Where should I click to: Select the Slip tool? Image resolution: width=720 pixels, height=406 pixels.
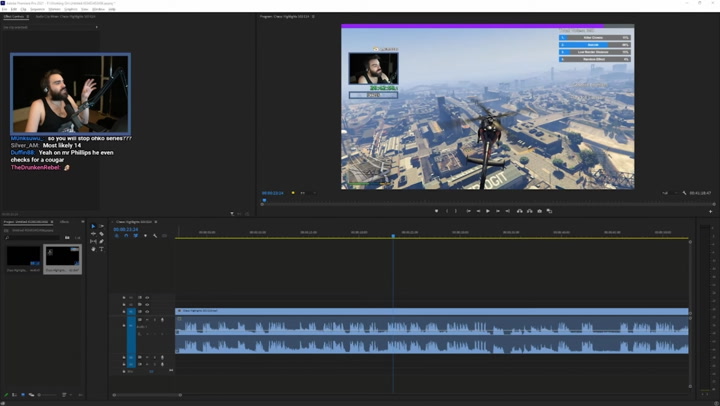[93, 241]
